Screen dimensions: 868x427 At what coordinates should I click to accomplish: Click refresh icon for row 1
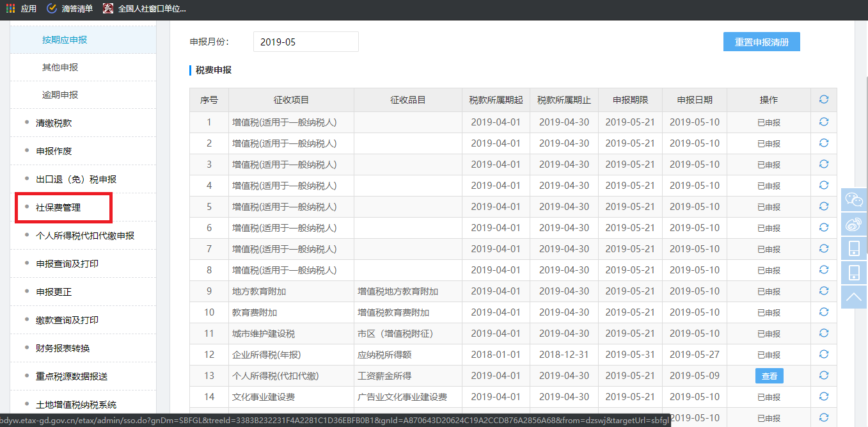click(x=823, y=122)
